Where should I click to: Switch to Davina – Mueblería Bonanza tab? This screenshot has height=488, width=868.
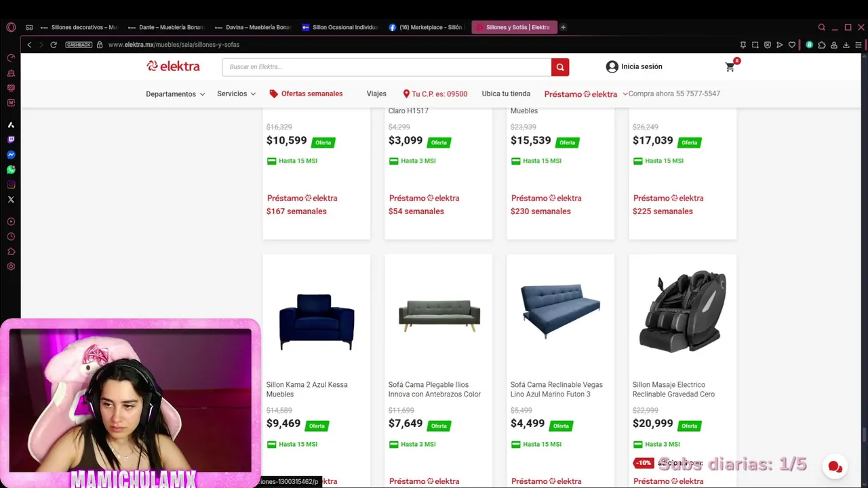pos(254,27)
